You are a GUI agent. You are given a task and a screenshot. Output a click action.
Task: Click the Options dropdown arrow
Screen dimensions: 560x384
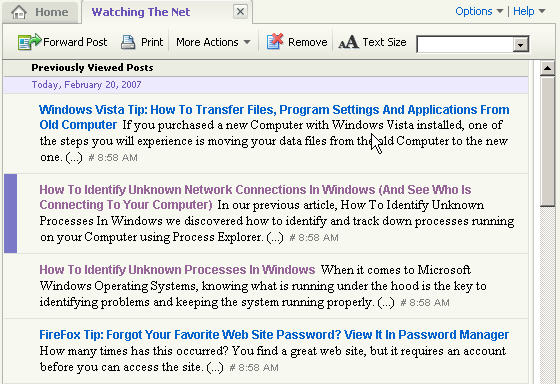500,11
